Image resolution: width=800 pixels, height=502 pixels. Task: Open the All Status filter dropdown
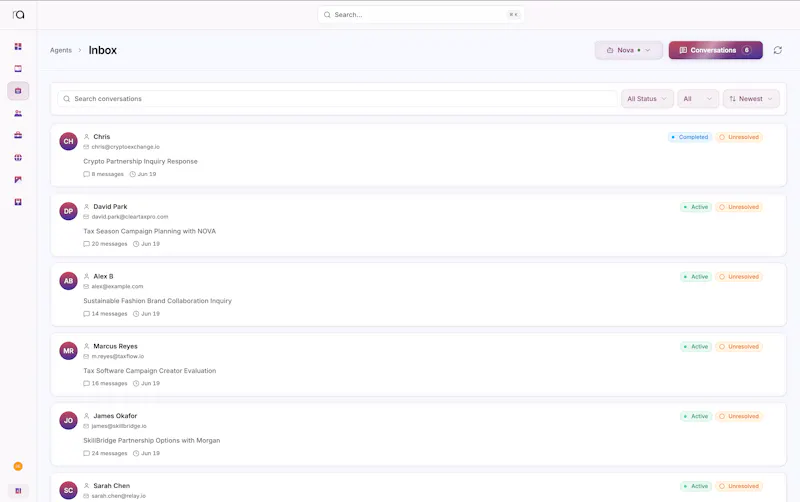647,99
